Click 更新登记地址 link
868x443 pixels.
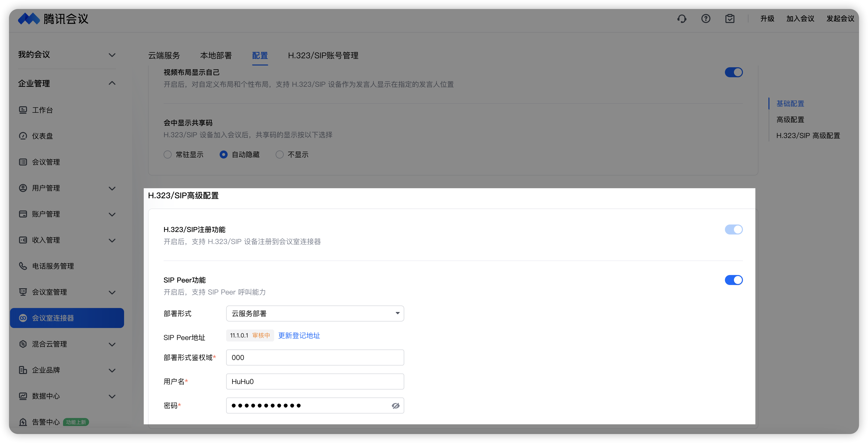[299, 335]
